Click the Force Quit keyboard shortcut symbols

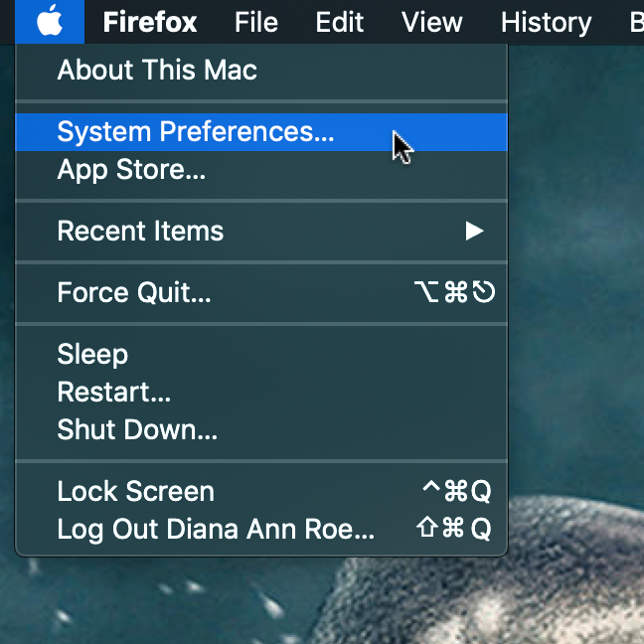tap(454, 293)
